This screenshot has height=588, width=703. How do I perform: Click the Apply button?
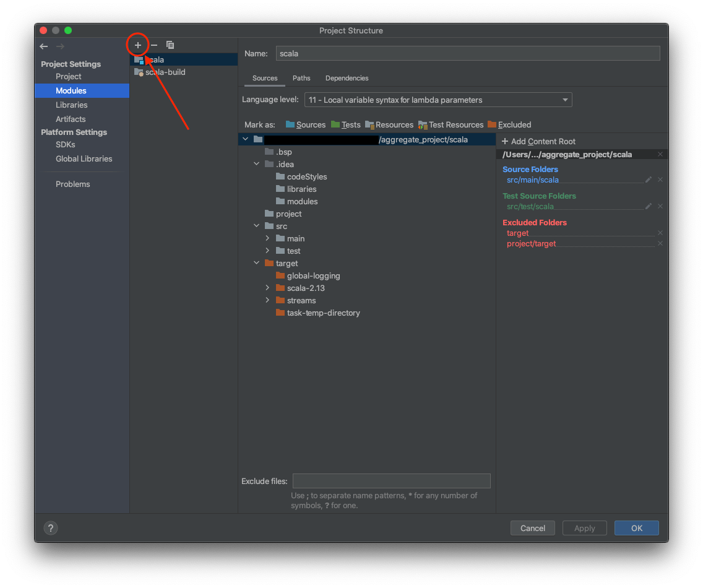pyautogui.click(x=585, y=528)
